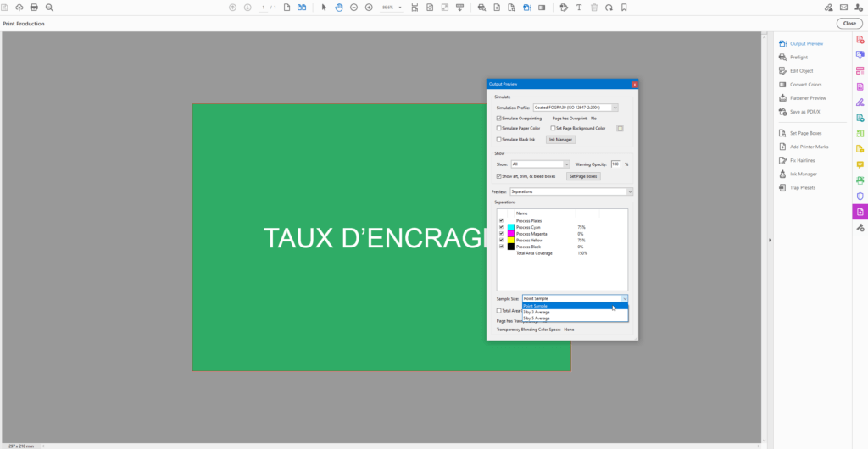The height and width of the screenshot is (449, 868).
Task: Select 5 by 5 Average option
Action: click(576, 319)
